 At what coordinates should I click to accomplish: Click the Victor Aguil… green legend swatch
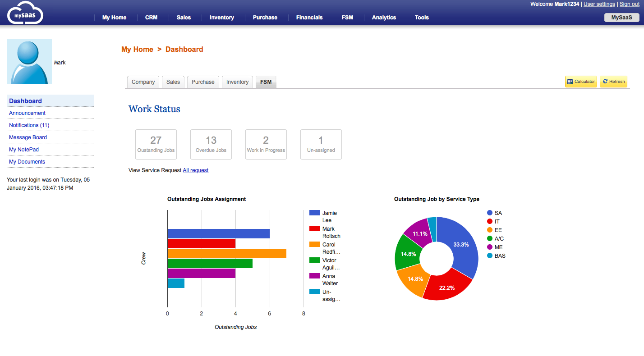[315, 260]
